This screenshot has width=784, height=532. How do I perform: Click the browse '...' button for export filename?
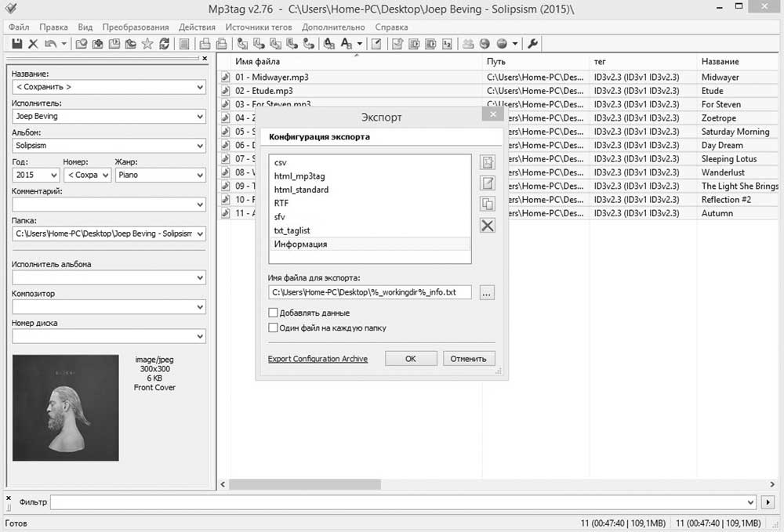coord(487,293)
